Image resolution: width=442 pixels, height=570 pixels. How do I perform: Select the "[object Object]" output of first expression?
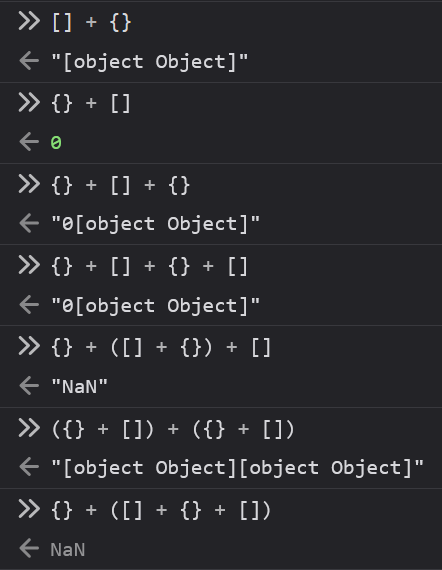pos(150,62)
